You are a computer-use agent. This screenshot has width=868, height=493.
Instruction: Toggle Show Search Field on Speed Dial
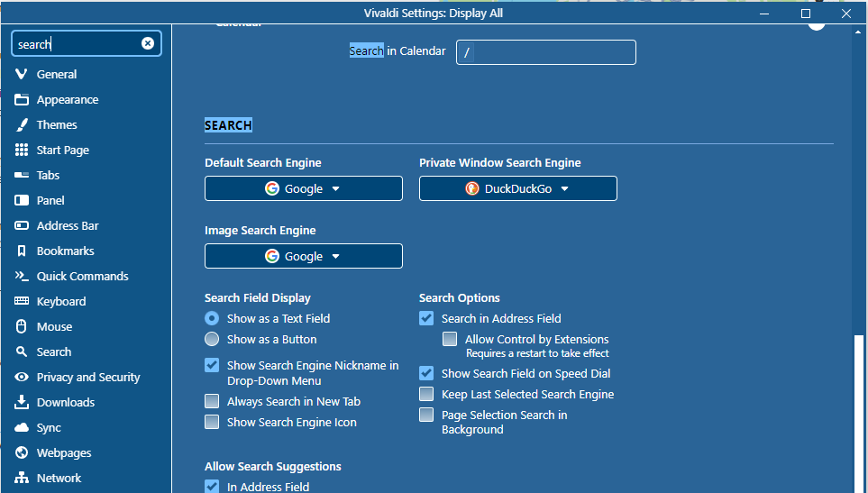click(426, 373)
